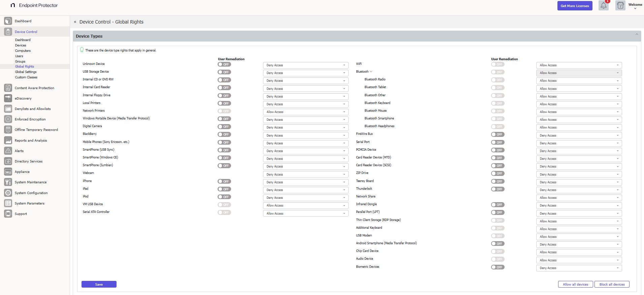
Task: Open Custom Classes submenu item
Action: coord(26,77)
